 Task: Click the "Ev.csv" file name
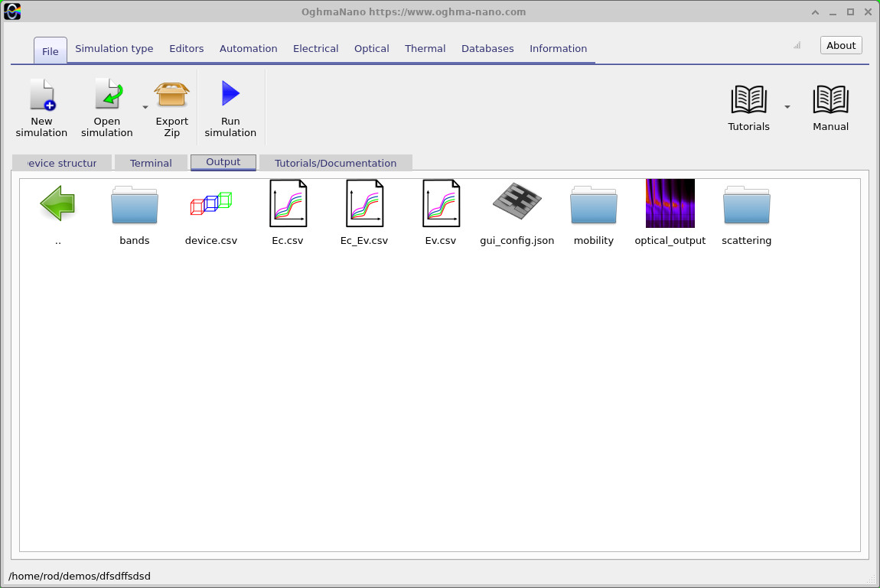pyautogui.click(x=441, y=240)
